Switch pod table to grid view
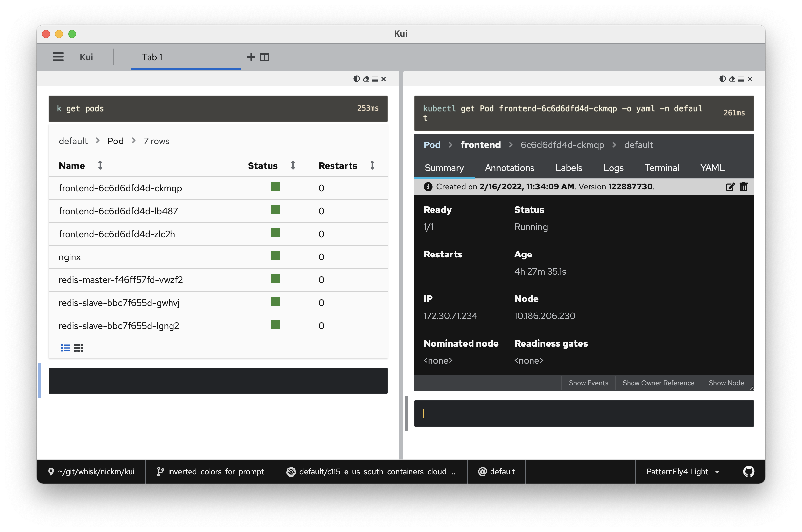The width and height of the screenshot is (802, 532). [78, 348]
